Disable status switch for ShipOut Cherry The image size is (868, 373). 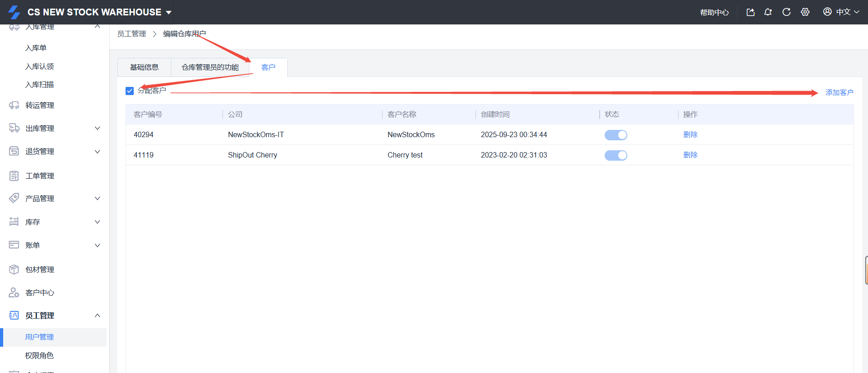coord(616,155)
